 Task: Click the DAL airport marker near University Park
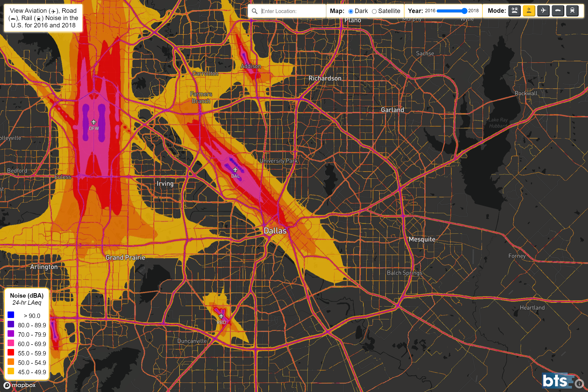(x=235, y=169)
